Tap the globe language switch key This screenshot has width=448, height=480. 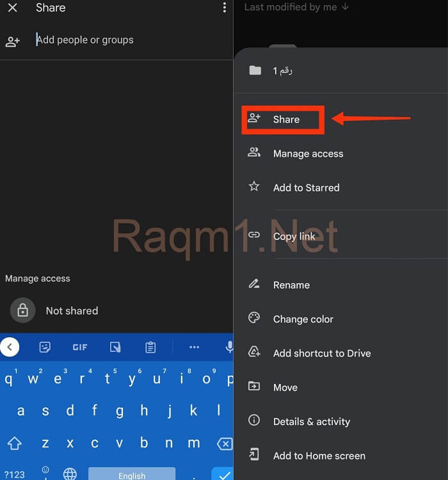70,474
